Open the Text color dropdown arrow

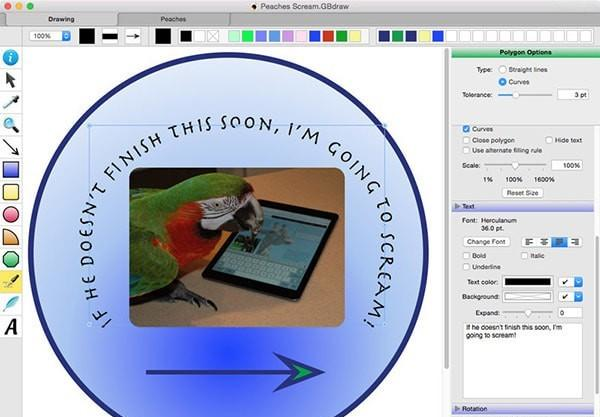click(578, 282)
